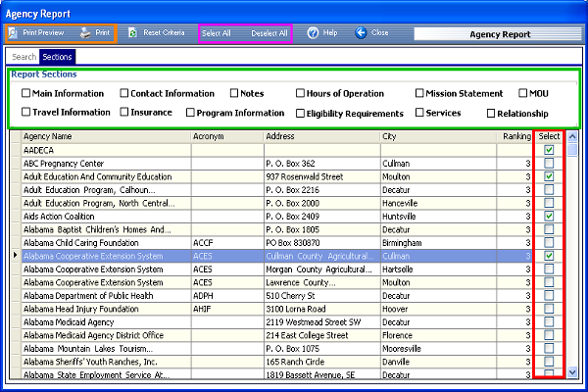
Task: Open Help via question mark icon
Action: [x=313, y=32]
